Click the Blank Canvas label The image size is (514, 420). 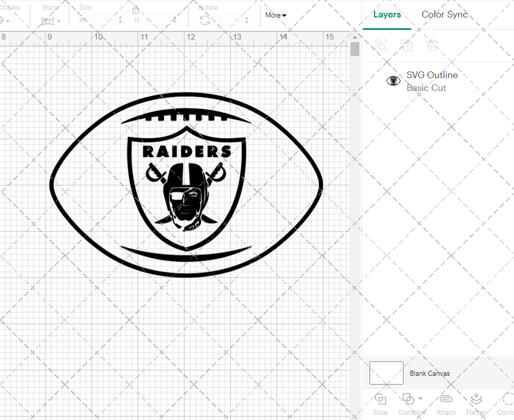pos(429,373)
